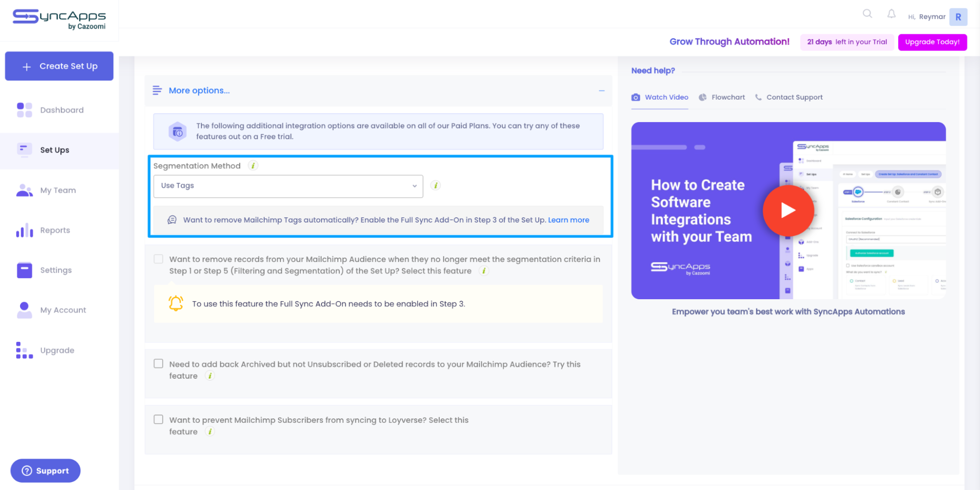980x490 pixels.
Task: Open the Support help button
Action: point(46,470)
